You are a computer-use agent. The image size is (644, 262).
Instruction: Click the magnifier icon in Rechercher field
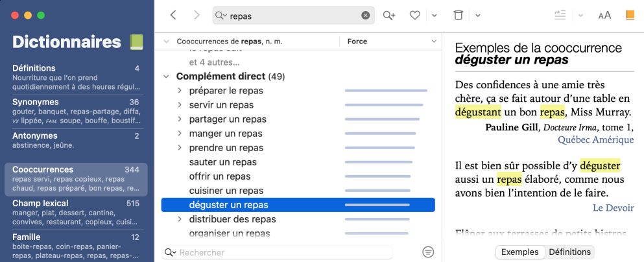pyautogui.click(x=170, y=252)
